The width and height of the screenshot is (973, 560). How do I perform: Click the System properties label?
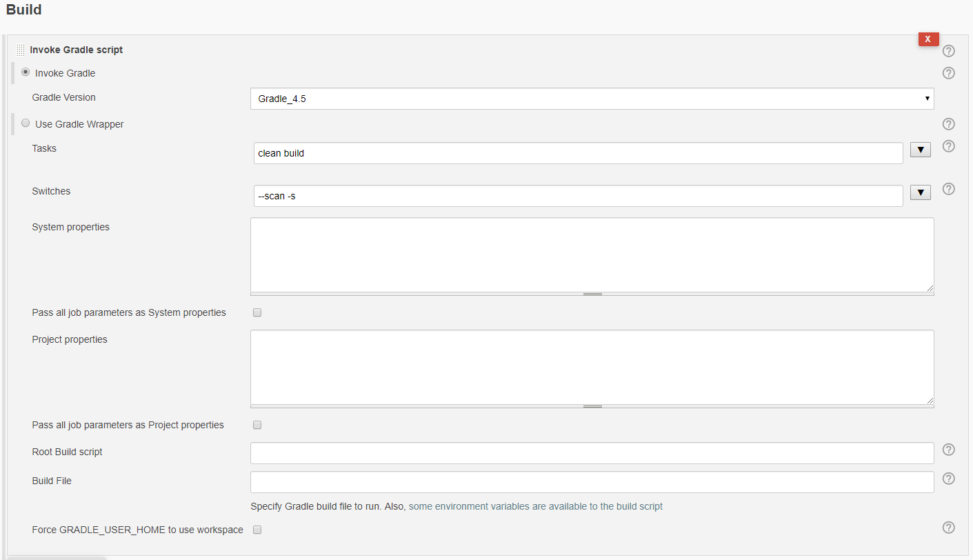pos(71,227)
